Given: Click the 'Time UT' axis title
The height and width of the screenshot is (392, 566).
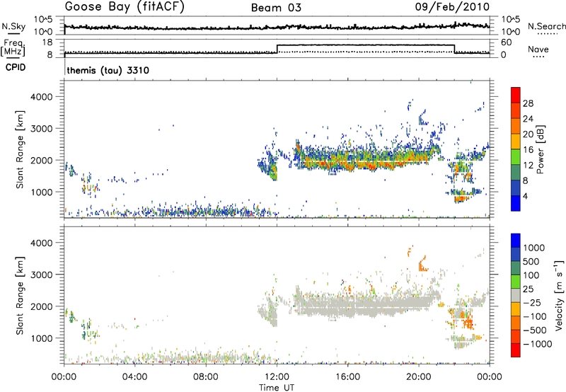Looking at the screenshot, I should pos(277,388).
